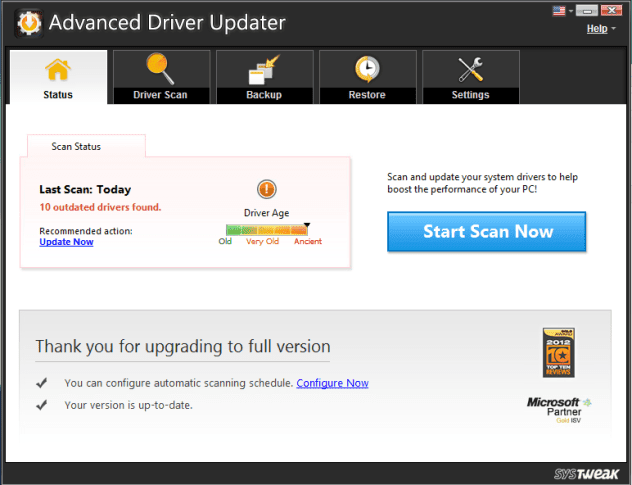Go to the Restore tab

(368, 77)
